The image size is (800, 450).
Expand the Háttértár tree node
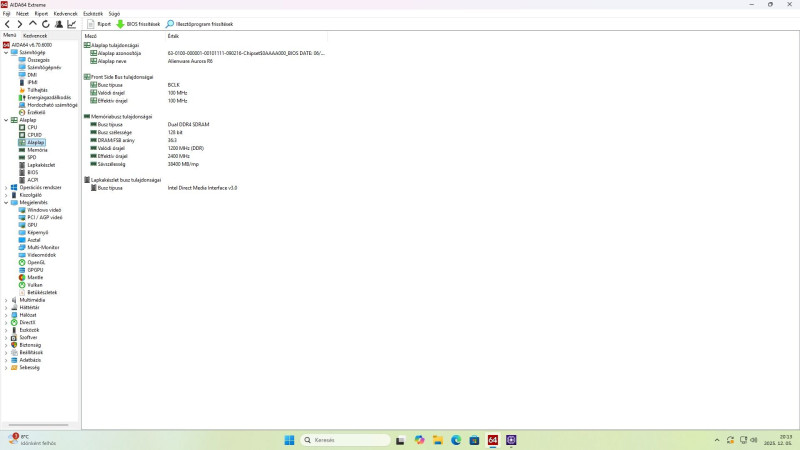[6, 308]
